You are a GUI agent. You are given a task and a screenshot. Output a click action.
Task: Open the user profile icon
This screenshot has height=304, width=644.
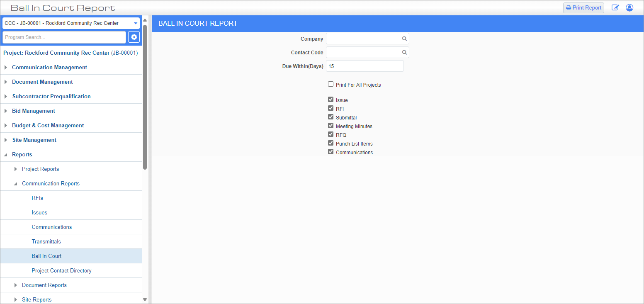[629, 8]
